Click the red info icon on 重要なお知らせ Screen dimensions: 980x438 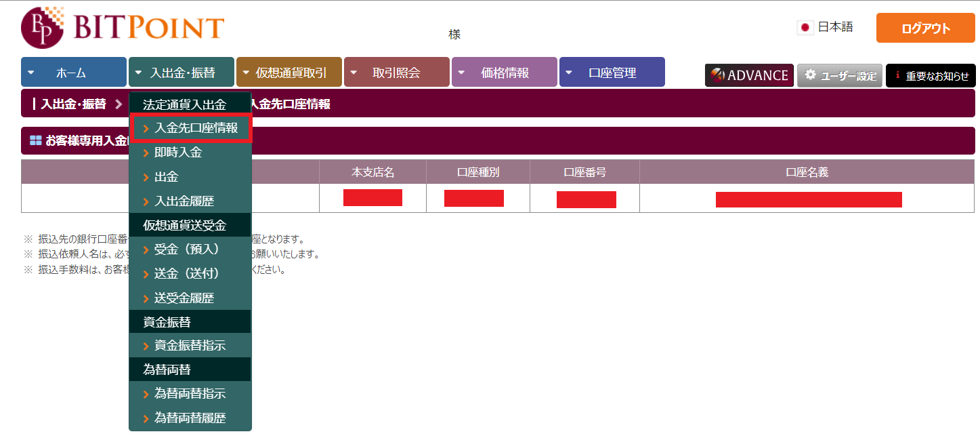coord(897,75)
